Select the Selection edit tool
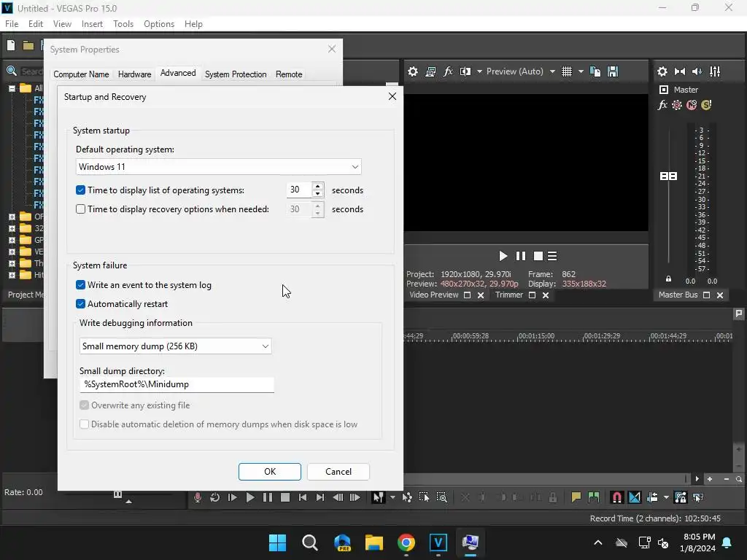The width and height of the screenshot is (747, 560). (424, 497)
